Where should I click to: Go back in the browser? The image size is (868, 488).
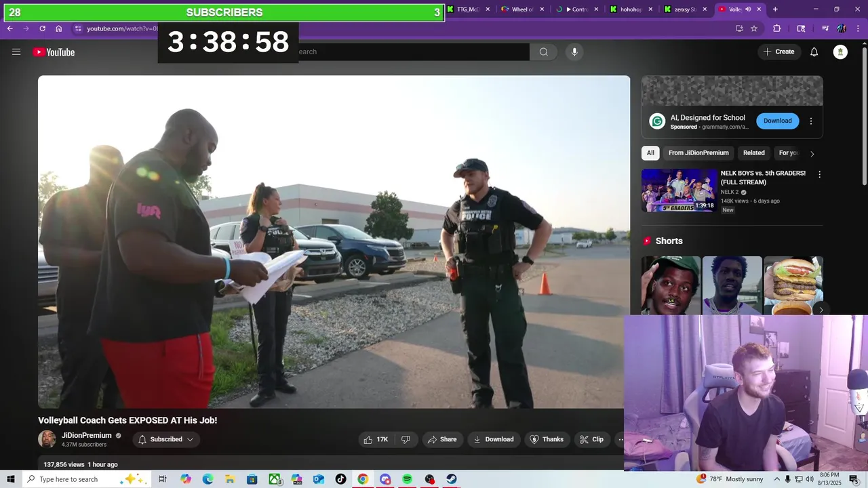coord(10,28)
